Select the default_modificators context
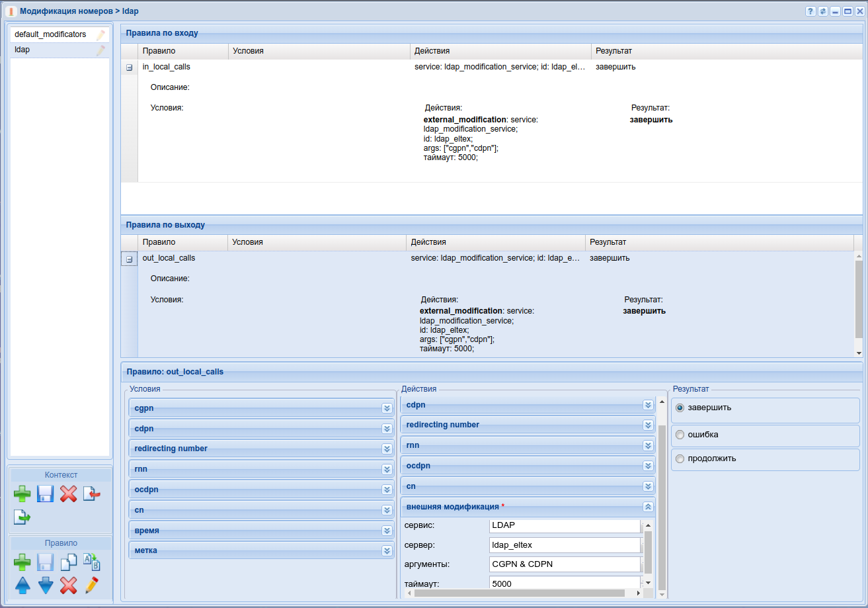Viewport: 868px width, 608px height. [x=50, y=34]
